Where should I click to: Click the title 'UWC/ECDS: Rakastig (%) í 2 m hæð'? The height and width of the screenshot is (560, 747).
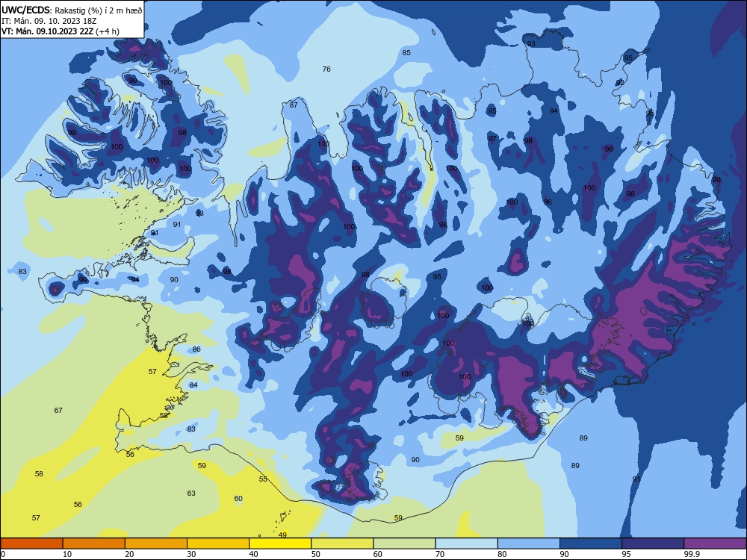pyautogui.click(x=72, y=10)
